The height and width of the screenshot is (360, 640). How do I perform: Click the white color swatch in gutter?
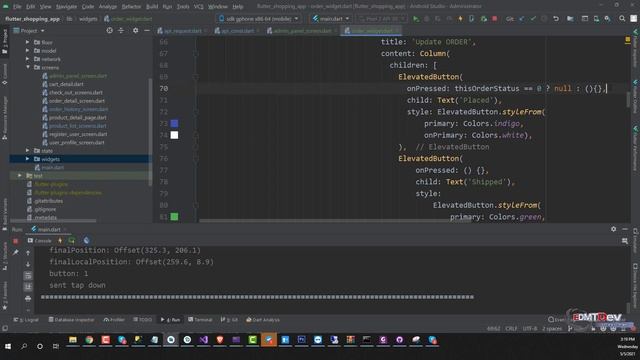pos(174,135)
